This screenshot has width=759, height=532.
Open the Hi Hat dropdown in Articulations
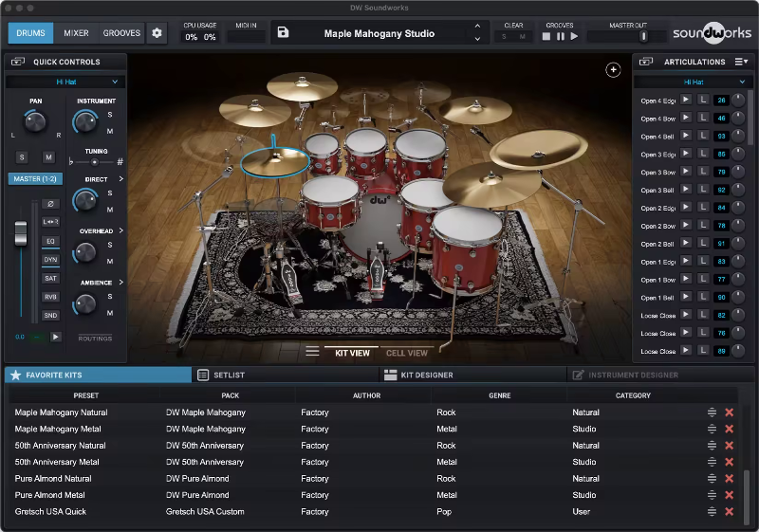694,83
